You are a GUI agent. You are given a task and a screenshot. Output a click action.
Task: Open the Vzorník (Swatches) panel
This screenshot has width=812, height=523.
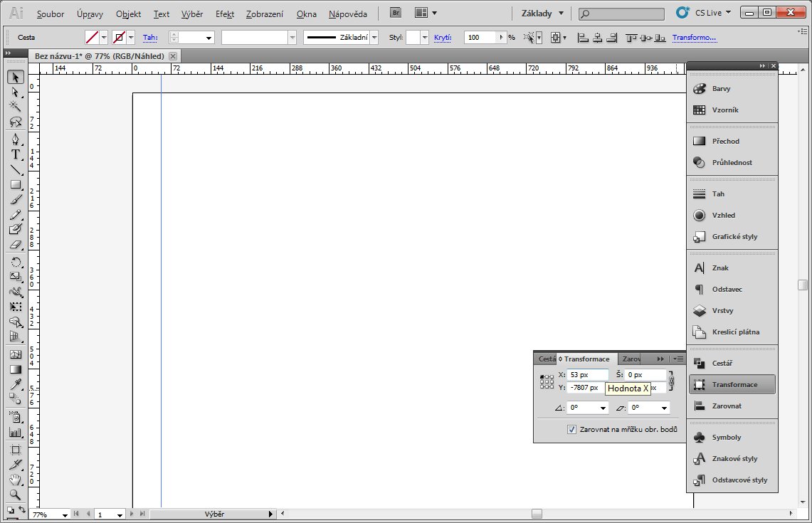click(x=732, y=110)
